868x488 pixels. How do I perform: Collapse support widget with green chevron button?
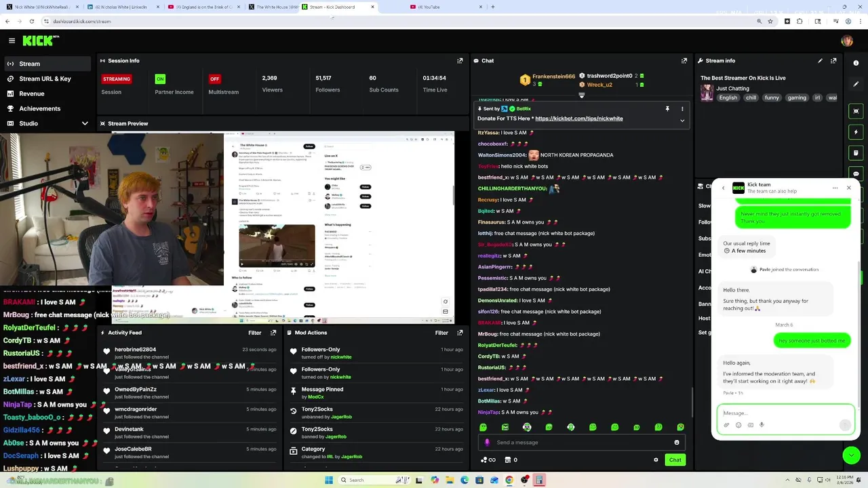[x=851, y=455]
